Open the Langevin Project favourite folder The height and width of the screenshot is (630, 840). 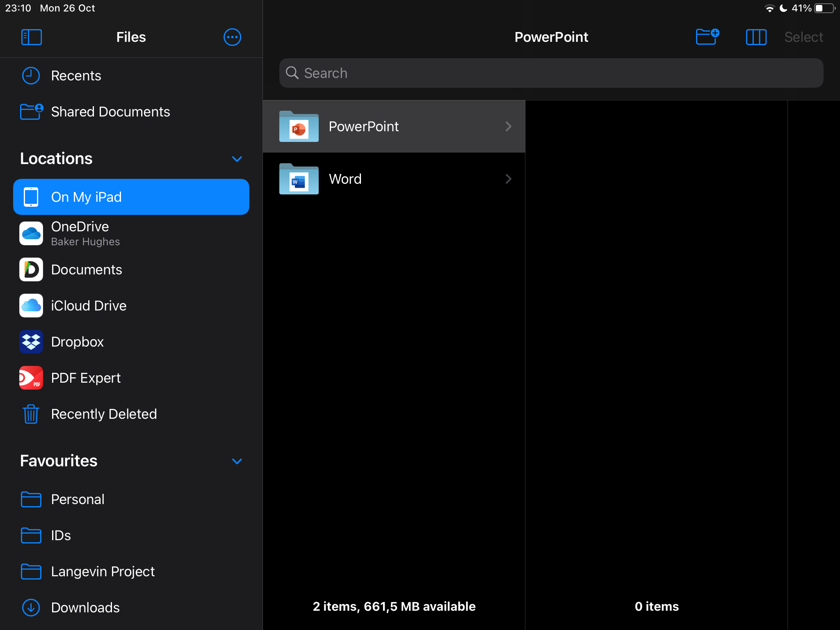(103, 571)
